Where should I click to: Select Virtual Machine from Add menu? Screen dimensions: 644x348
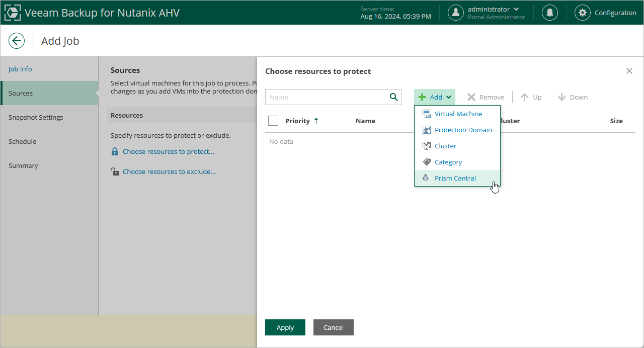(x=457, y=114)
